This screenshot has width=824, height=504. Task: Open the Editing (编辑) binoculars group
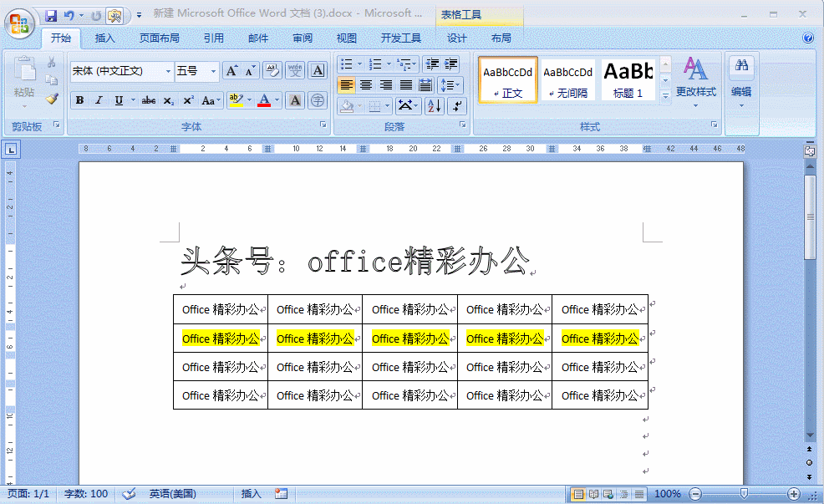(741, 80)
